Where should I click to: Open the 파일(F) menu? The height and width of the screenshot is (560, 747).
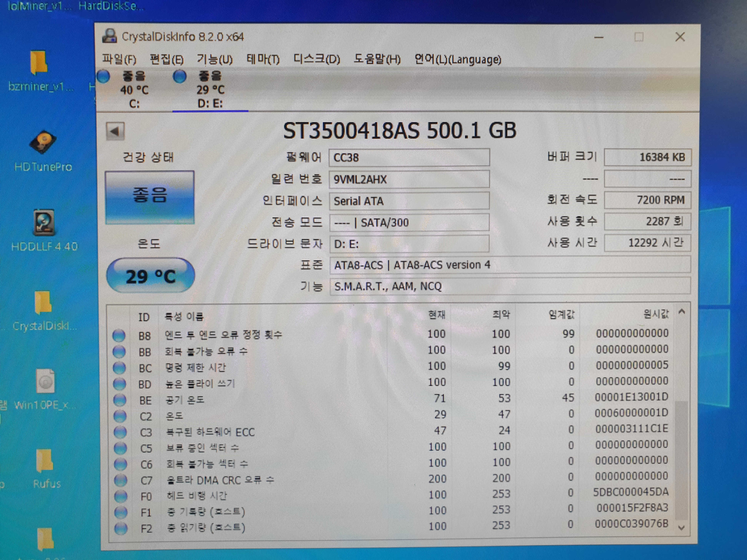tap(119, 59)
